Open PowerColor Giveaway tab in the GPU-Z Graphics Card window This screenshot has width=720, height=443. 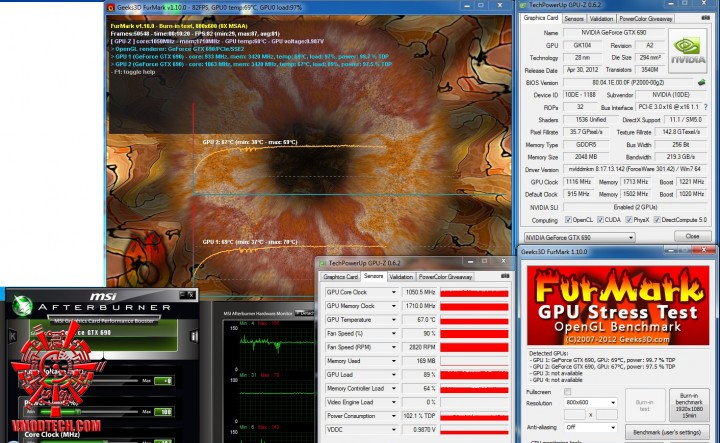pyautogui.click(x=646, y=19)
